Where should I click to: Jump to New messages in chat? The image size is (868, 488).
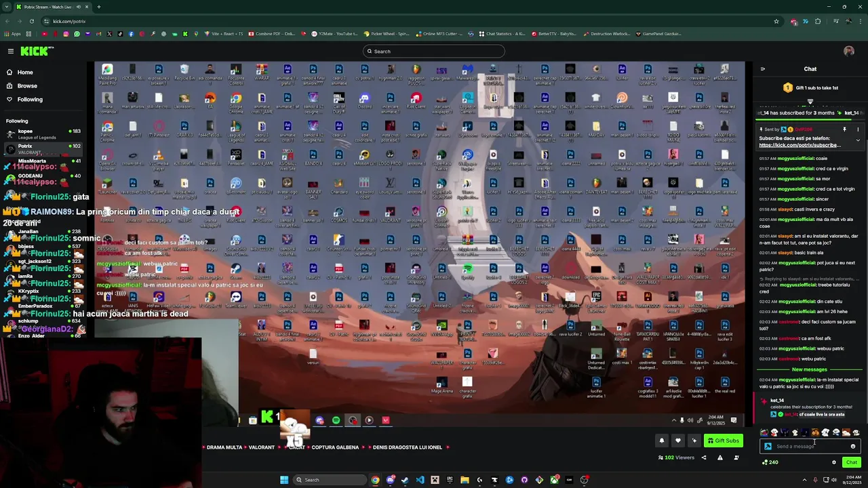tap(809, 369)
